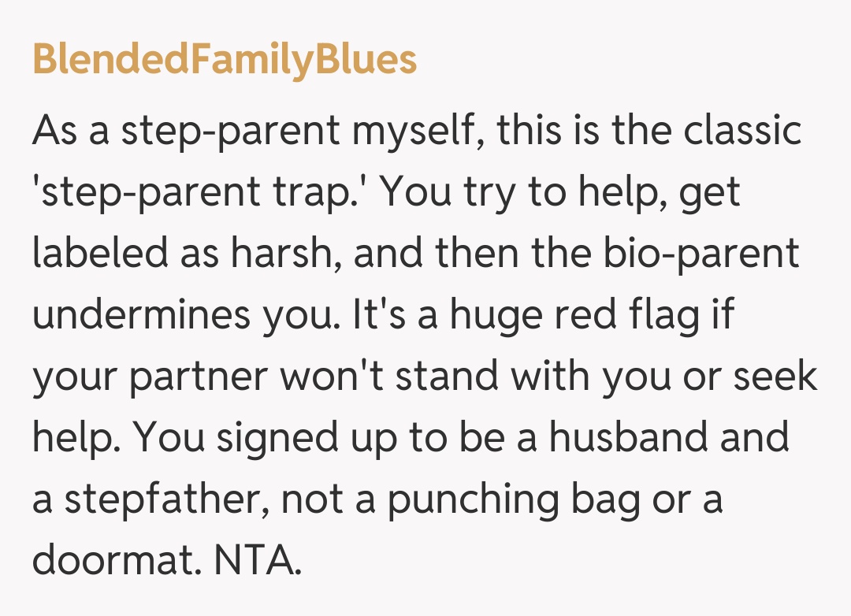Click the word 'stand' in the comment
The image size is (851, 616).
click(447, 377)
